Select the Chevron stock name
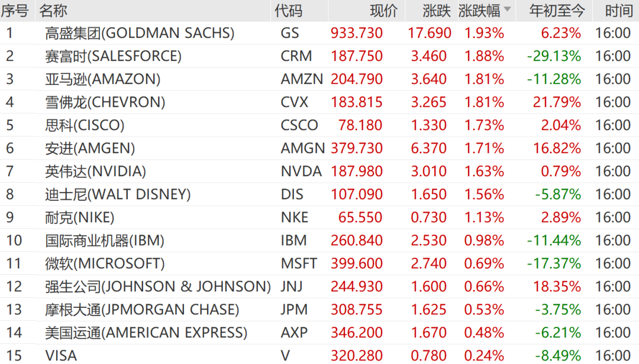Viewport: 639px width, 364px height. [x=105, y=102]
